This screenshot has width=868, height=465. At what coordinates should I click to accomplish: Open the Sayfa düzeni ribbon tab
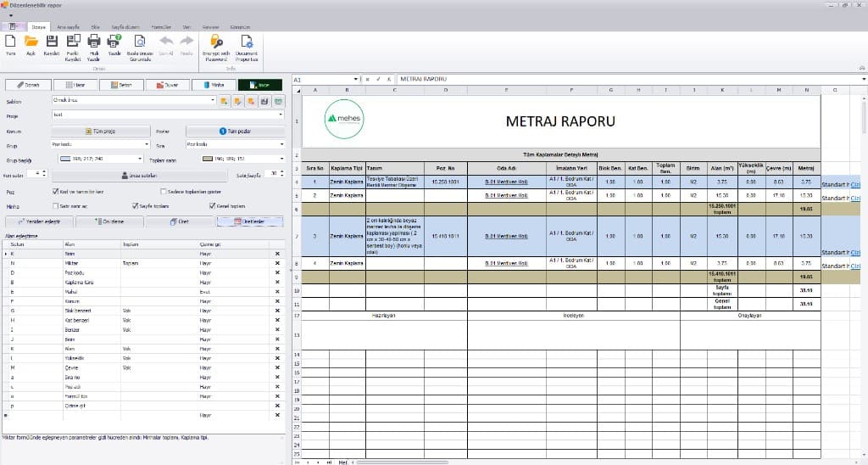(125, 26)
